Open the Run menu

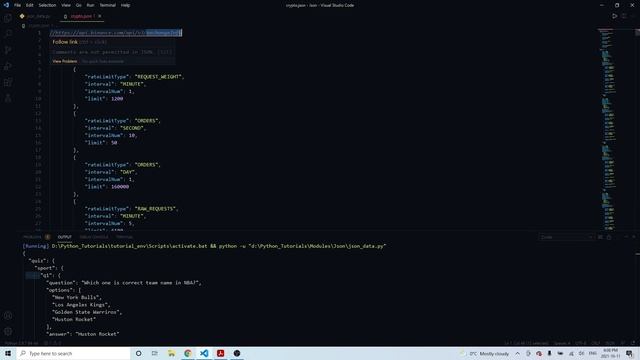tap(90, 5)
